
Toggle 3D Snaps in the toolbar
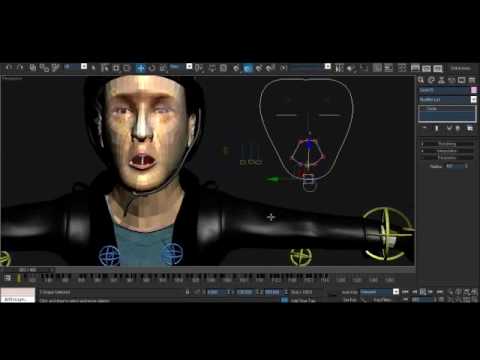(x=236, y=68)
